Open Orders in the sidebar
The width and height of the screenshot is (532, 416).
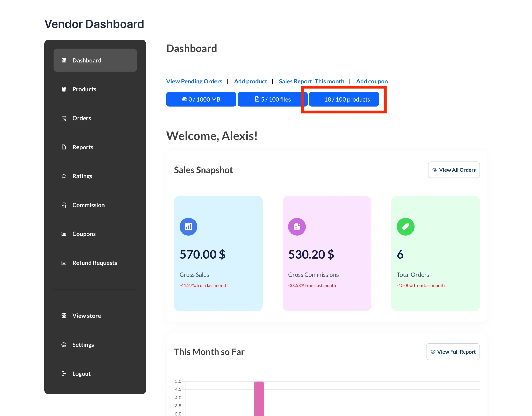95,118
